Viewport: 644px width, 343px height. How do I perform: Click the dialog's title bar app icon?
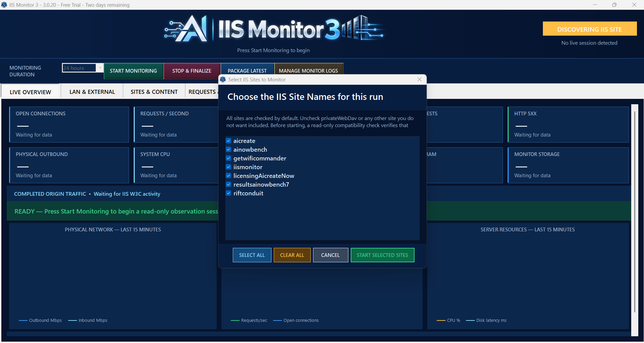223,80
